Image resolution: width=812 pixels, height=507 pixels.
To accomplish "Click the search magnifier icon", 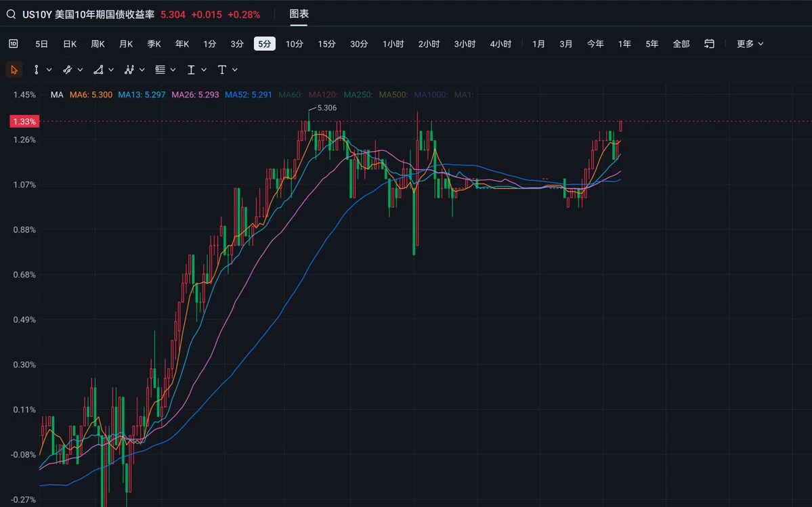I will (11, 14).
